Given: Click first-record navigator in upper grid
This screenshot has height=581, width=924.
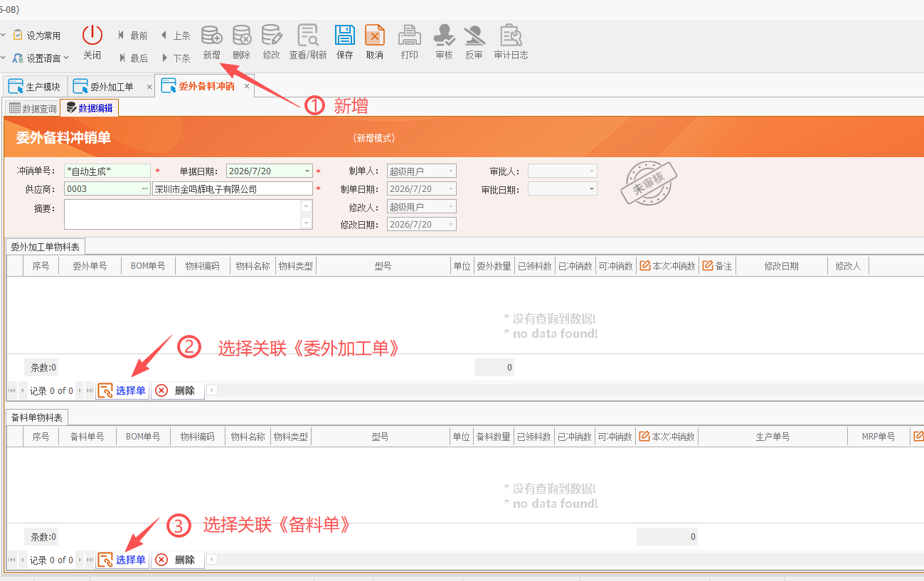Looking at the screenshot, I should (11, 390).
